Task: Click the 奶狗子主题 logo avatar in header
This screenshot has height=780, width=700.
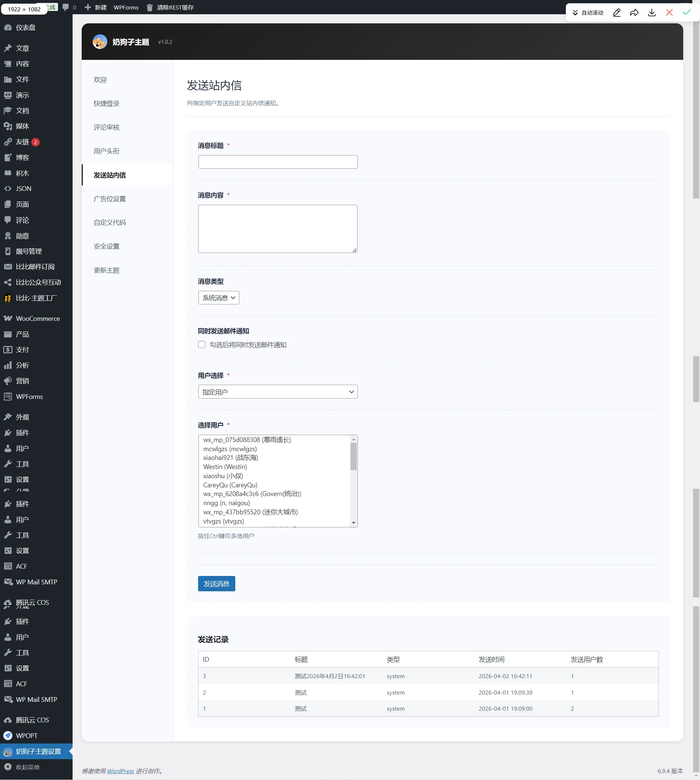Action: (x=100, y=42)
